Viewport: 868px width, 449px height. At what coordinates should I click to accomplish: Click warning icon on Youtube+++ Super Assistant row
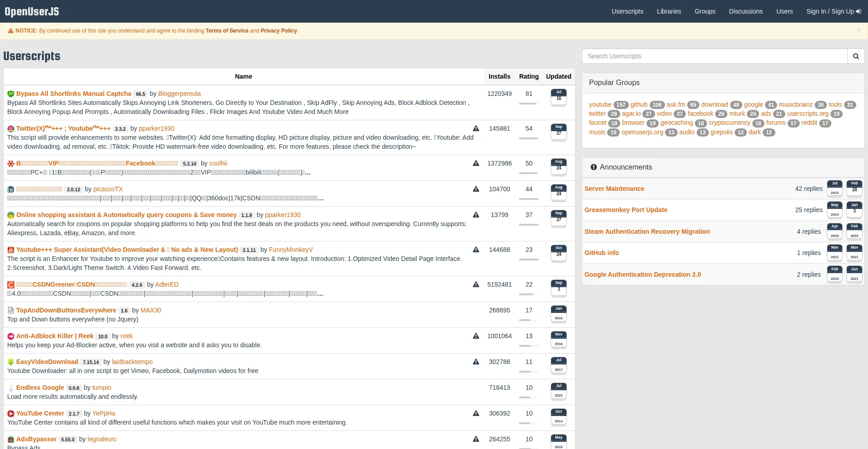[x=476, y=250]
